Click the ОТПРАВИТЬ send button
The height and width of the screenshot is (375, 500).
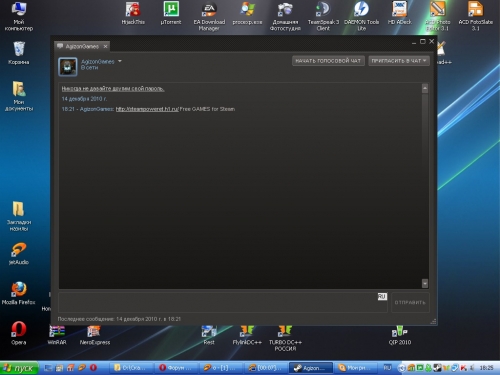coord(410,303)
